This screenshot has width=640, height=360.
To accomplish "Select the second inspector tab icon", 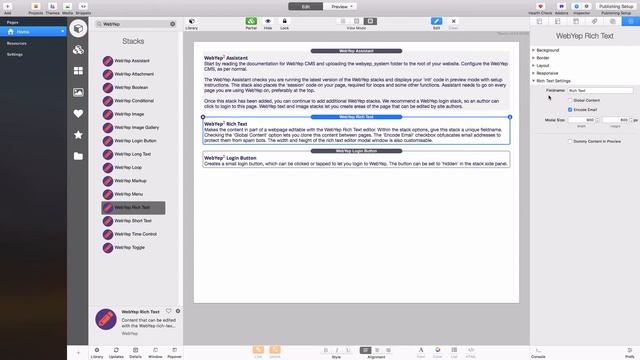I will pyautogui.click(x=558, y=21).
